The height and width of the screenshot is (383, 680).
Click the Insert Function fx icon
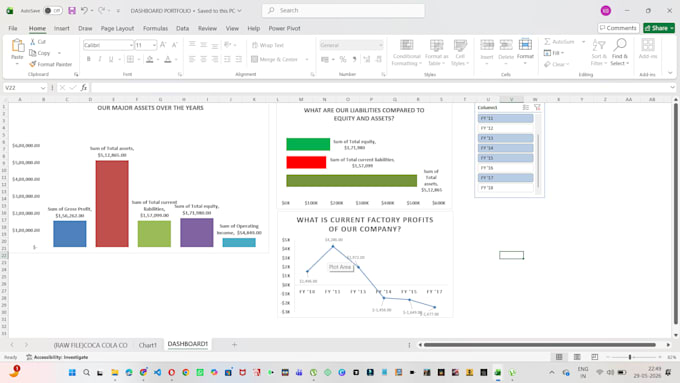(x=84, y=88)
